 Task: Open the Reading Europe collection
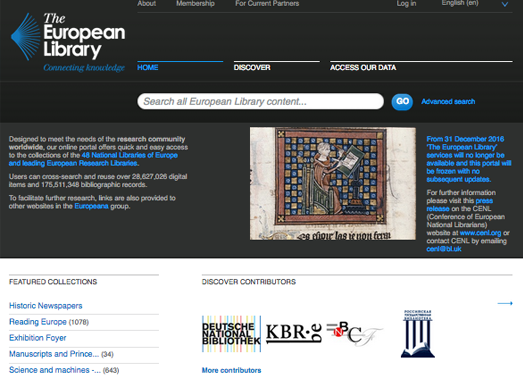coord(38,322)
